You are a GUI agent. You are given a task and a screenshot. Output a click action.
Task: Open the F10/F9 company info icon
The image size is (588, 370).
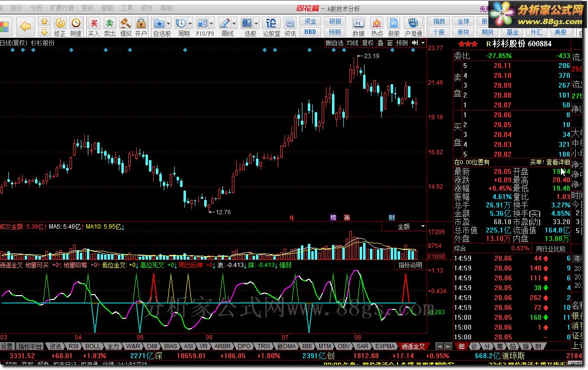pos(202,24)
